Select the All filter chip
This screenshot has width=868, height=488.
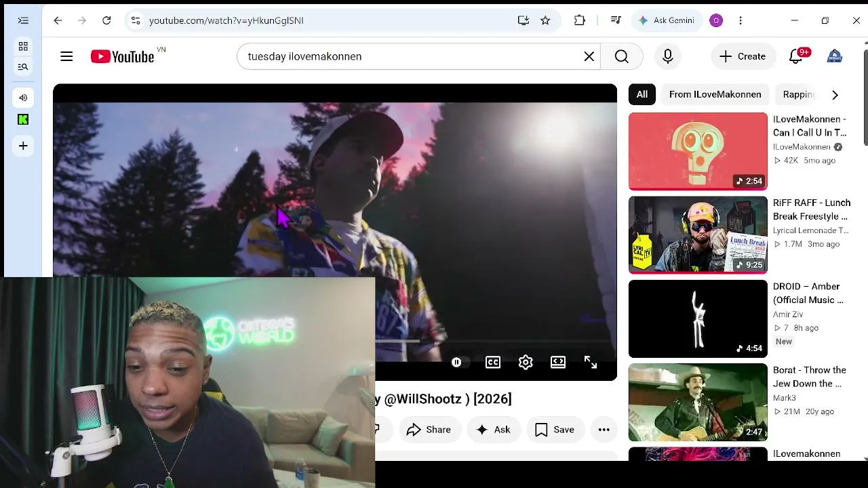[642, 95]
